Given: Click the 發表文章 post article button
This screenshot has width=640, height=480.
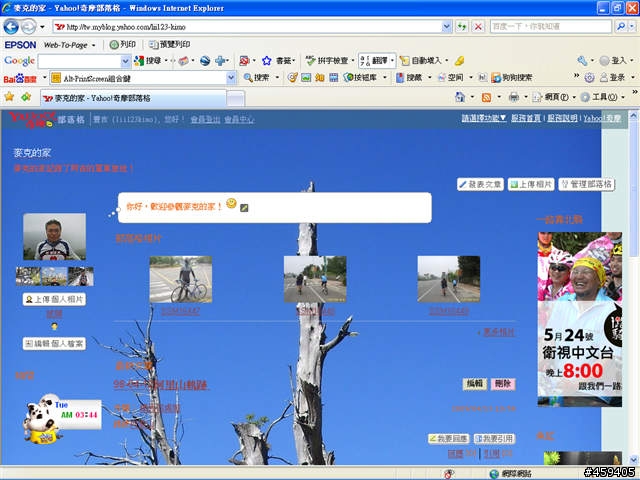Looking at the screenshot, I should [480, 184].
